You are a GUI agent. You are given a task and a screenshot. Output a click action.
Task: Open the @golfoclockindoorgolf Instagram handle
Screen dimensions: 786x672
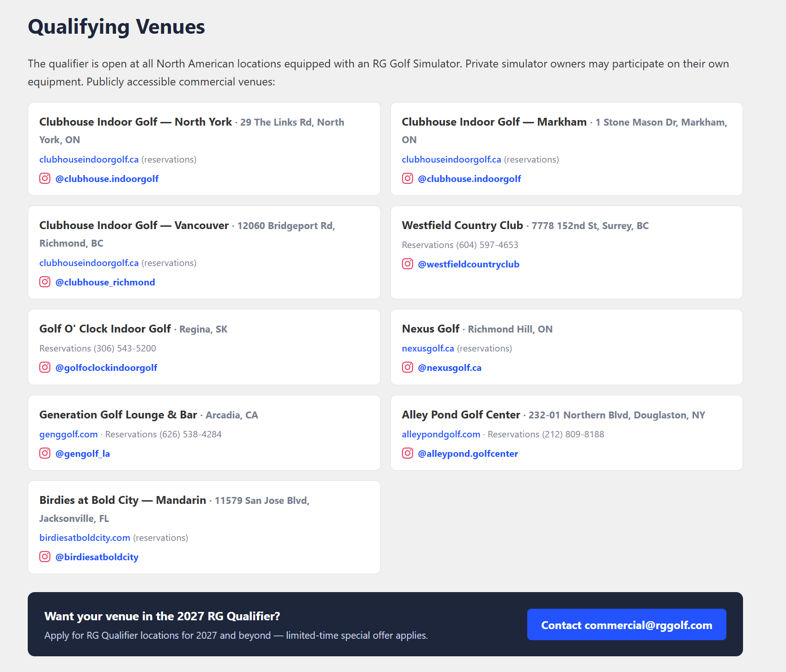click(x=106, y=368)
